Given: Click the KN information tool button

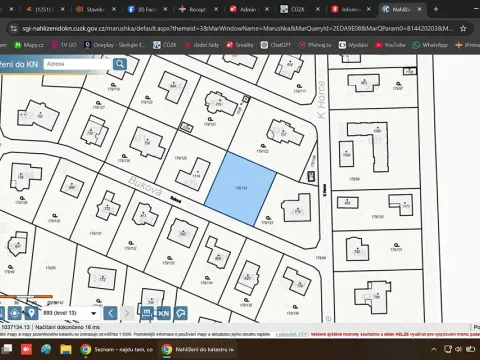Looking at the screenshot, I should (163, 313).
